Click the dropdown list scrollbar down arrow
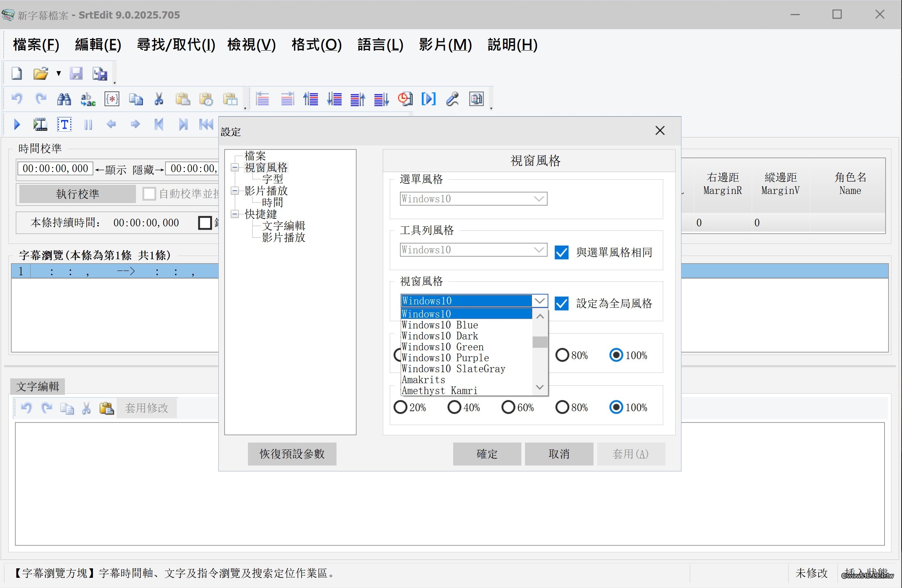 (540, 387)
